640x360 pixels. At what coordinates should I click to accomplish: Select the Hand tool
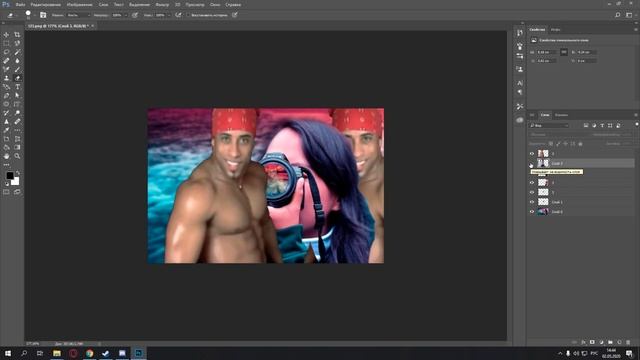point(6,156)
